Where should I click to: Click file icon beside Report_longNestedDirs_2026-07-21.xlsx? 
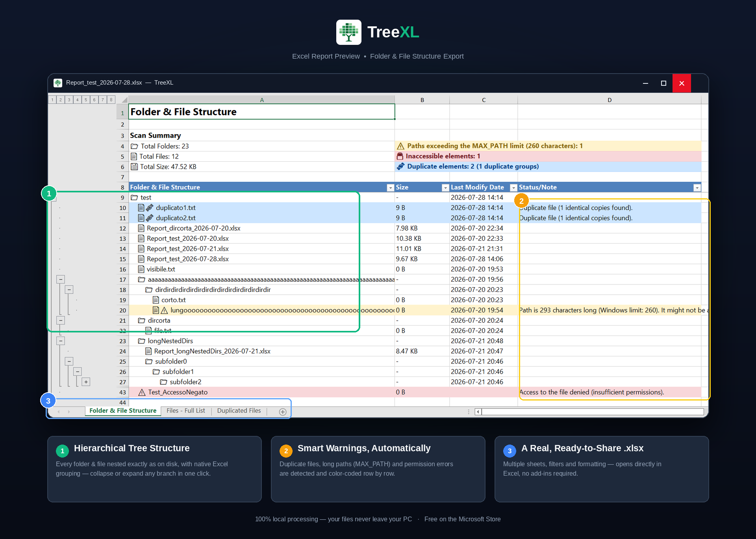149,351
